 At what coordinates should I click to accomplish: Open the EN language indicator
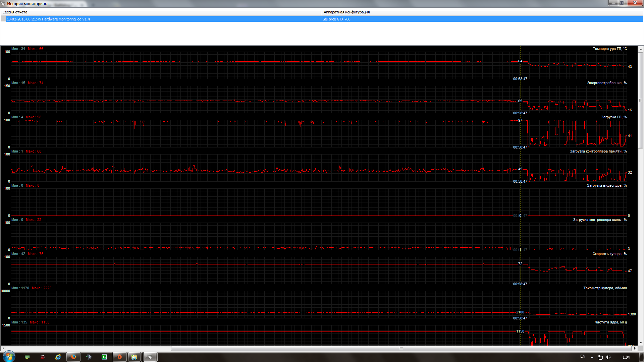coord(583,356)
